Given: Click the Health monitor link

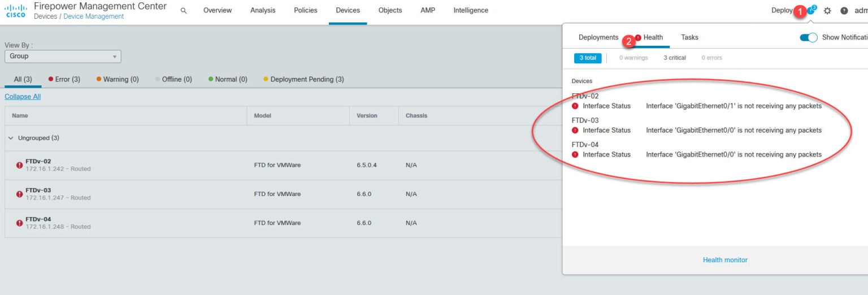Looking at the screenshot, I should [x=725, y=260].
